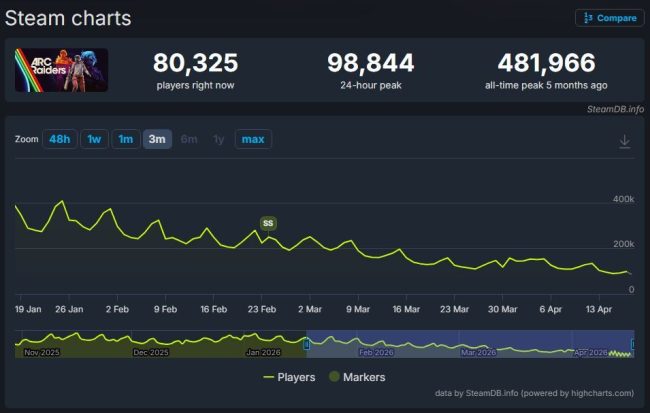
Task: Click the ARC Raiders game thumbnail
Action: [61, 70]
